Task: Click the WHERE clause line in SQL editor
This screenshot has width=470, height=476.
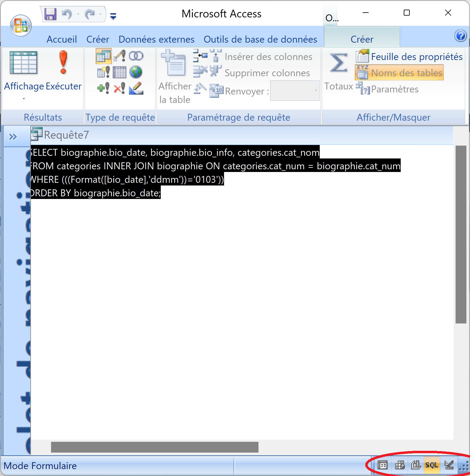Action: click(x=127, y=179)
